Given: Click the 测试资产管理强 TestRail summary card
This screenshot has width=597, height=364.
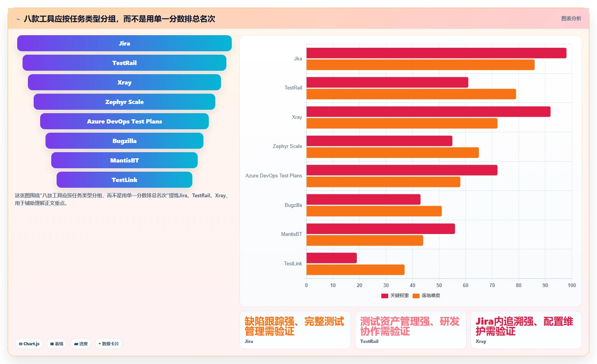Looking at the screenshot, I should point(410,330).
